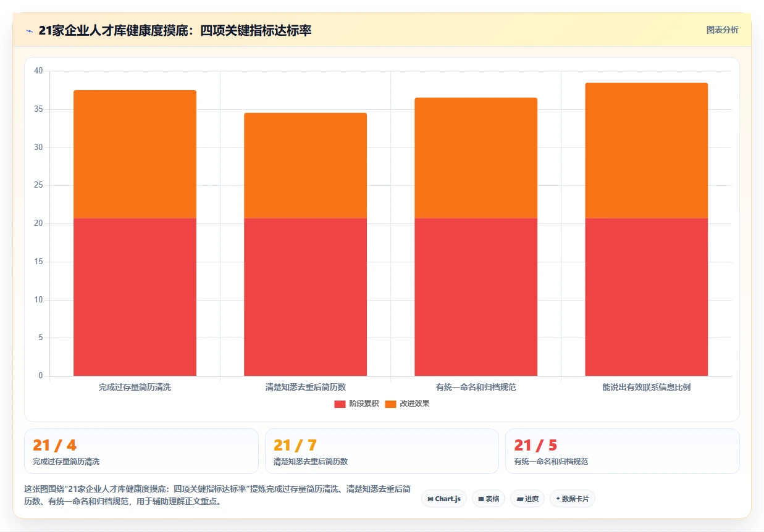Image resolution: width=764 pixels, height=532 pixels.
Task: Click the 图表分析 label in header
Action: 722,30
